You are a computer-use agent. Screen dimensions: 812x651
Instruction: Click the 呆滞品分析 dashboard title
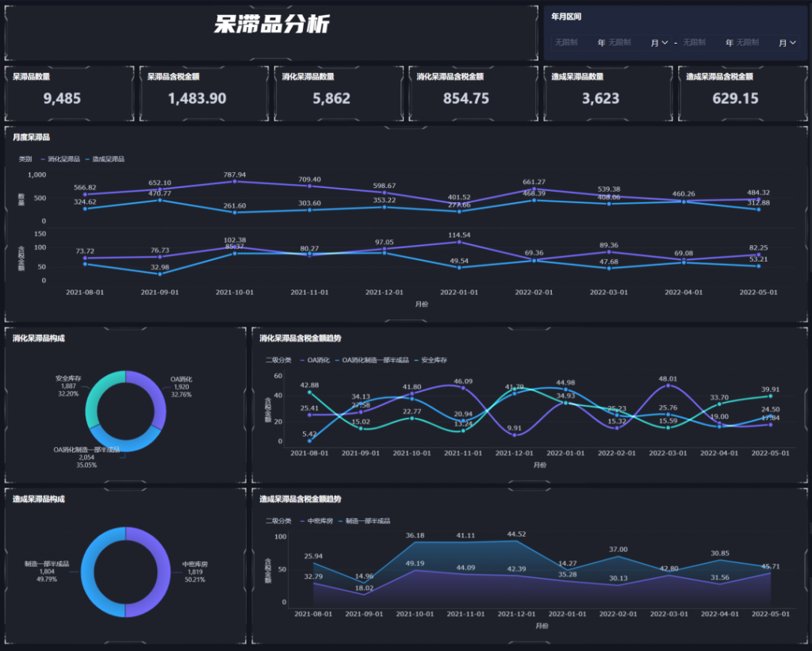click(x=271, y=25)
